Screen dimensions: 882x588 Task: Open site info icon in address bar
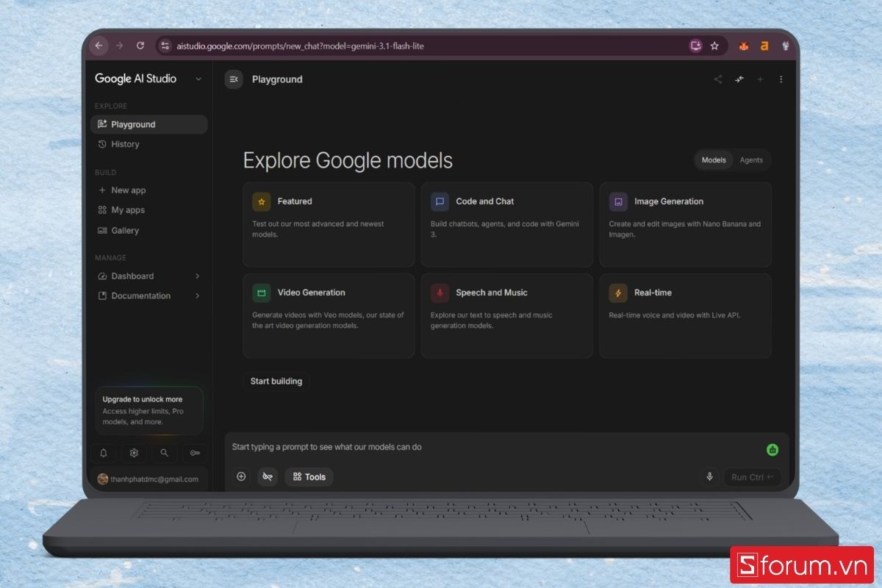(x=165, y=46)
